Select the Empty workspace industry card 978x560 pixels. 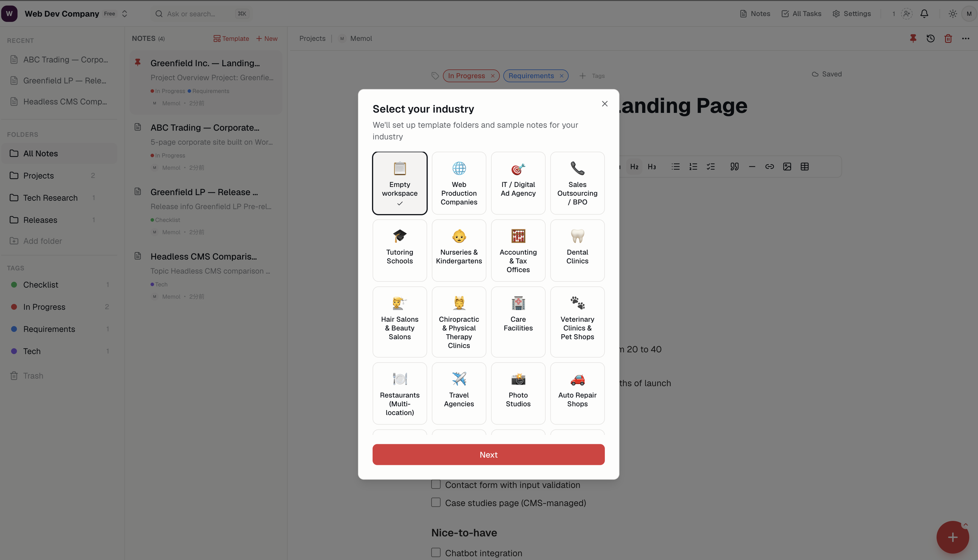[399, 183]
